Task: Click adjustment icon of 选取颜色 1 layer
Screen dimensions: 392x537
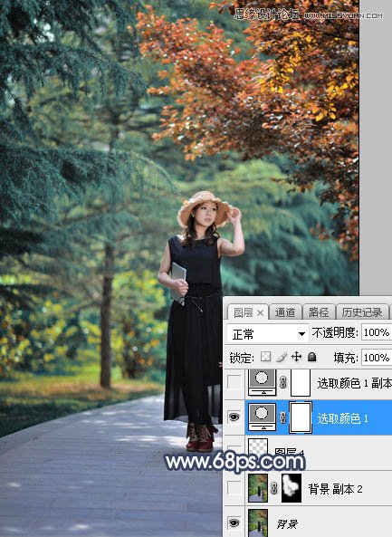Action: (x=262, y=417)
